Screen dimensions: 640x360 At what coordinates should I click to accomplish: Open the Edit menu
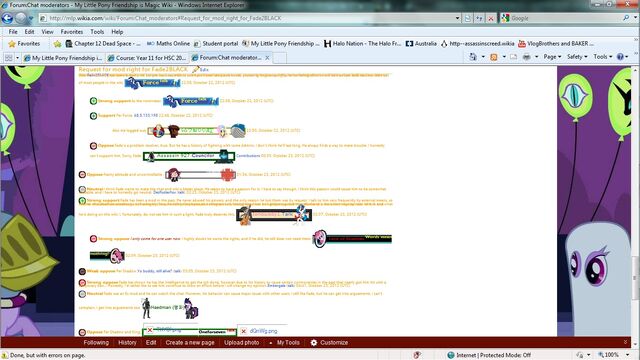tap(29, 31)
